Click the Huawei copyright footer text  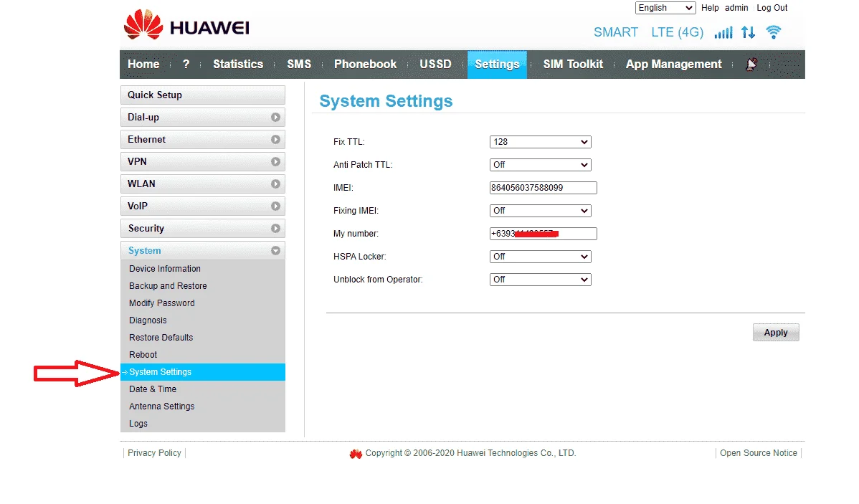[x=470, y=453]
